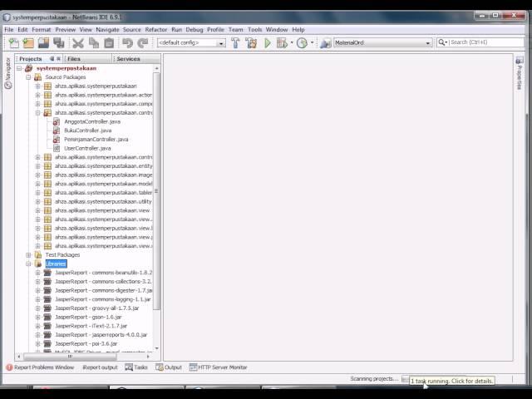Open the Edit menu
The height and width of the screenshot is (399, 532).
[x=22, y=30]
